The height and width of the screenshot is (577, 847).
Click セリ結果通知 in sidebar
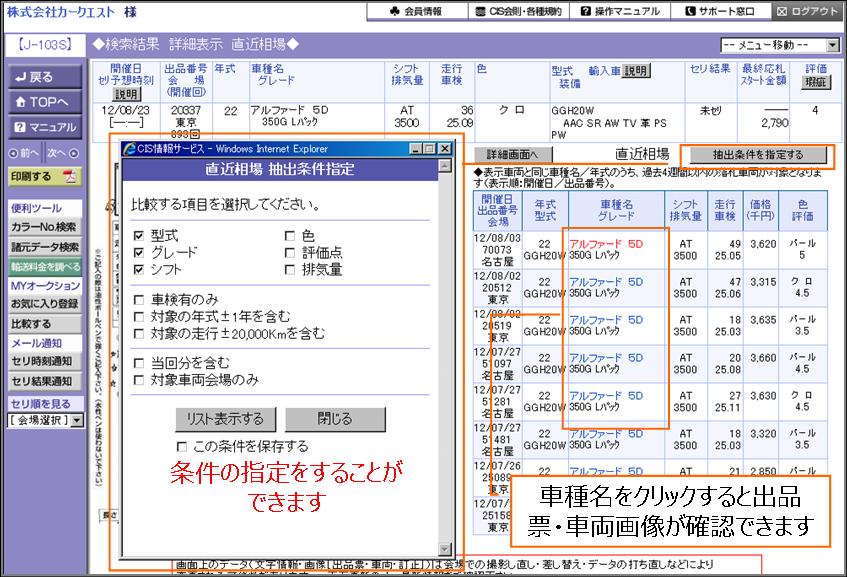[45, 381]
